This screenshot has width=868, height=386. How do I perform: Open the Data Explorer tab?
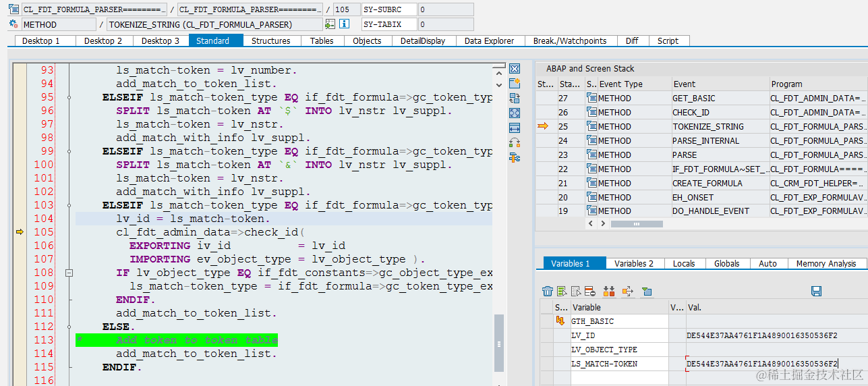[x=490, y=40]
